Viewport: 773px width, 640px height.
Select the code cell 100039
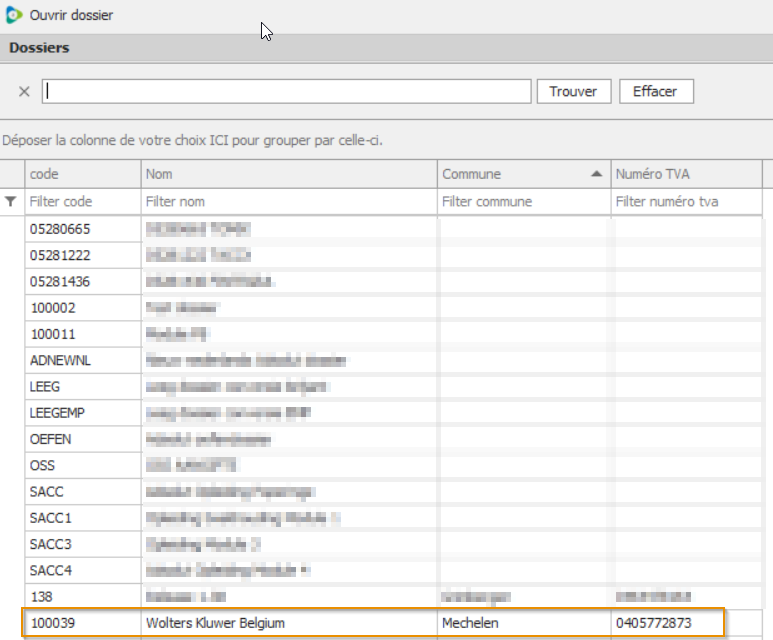(x=83, y=623)
